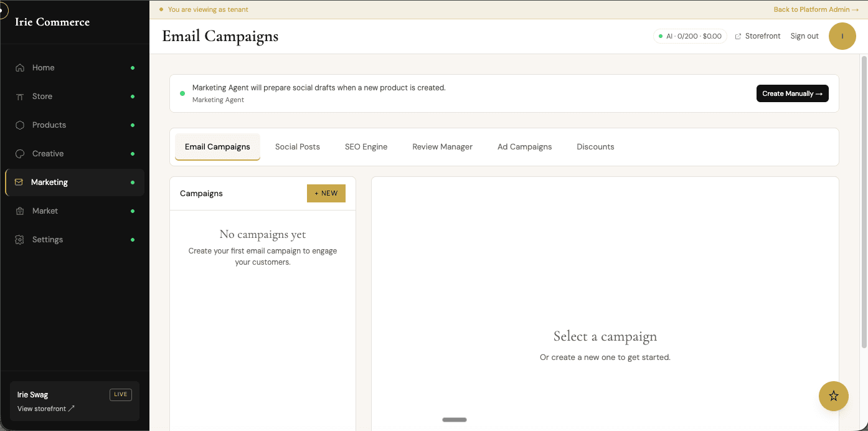The height and width of the screenshot is (431, 868).
Task: Open the Storefront link in header
Action: coord(758,36)
